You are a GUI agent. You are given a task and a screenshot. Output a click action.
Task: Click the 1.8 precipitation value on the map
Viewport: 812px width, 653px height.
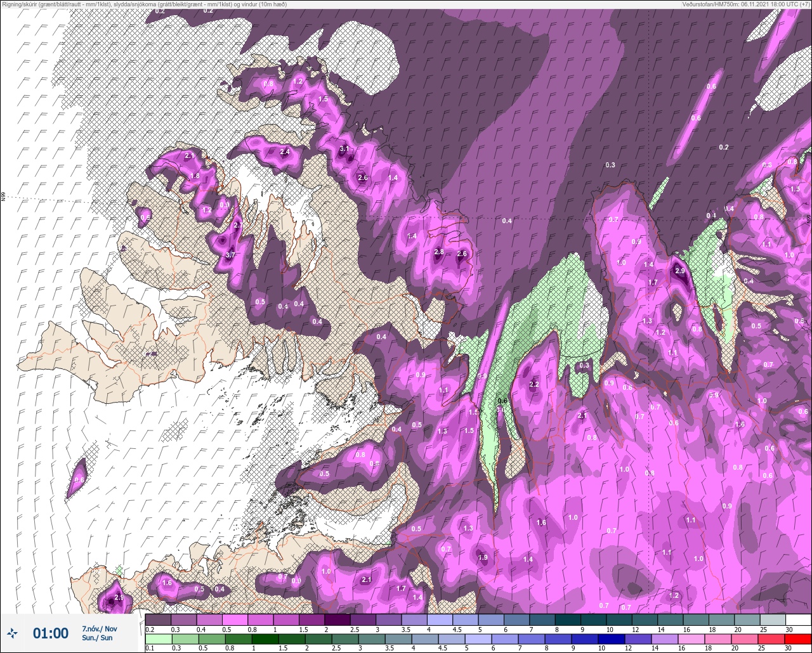coord(195,176)
